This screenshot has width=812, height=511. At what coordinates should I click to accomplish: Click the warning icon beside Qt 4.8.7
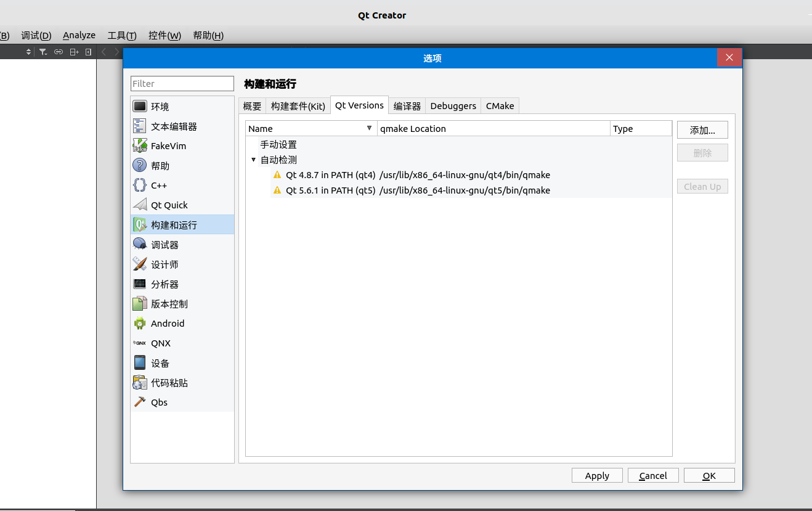point(277,175)
